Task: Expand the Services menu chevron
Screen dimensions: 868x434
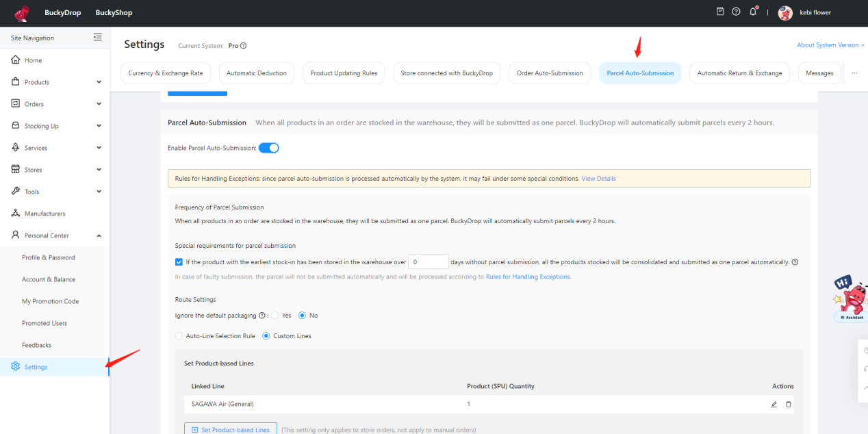Action: point(99,148)
